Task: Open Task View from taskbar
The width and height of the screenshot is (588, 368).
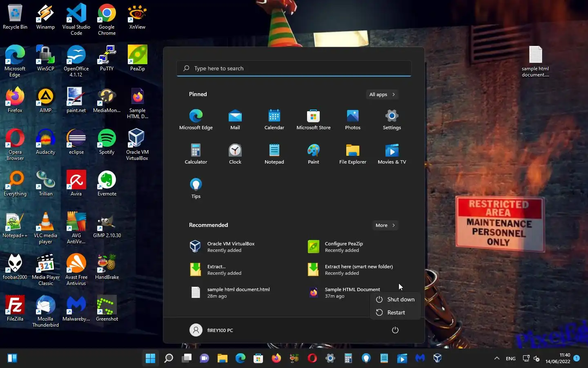Action: click(x=187, y=358)
